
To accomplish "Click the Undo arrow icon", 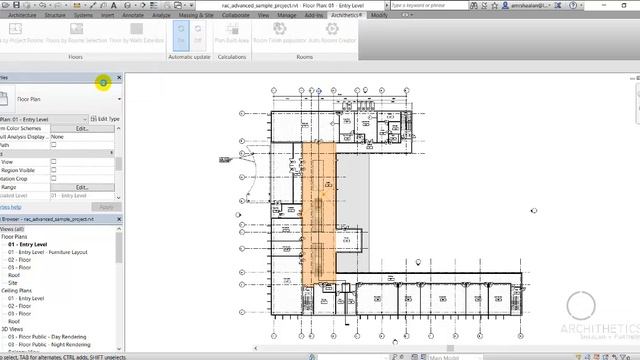I will pyautogui.click(x=42, y=5).
